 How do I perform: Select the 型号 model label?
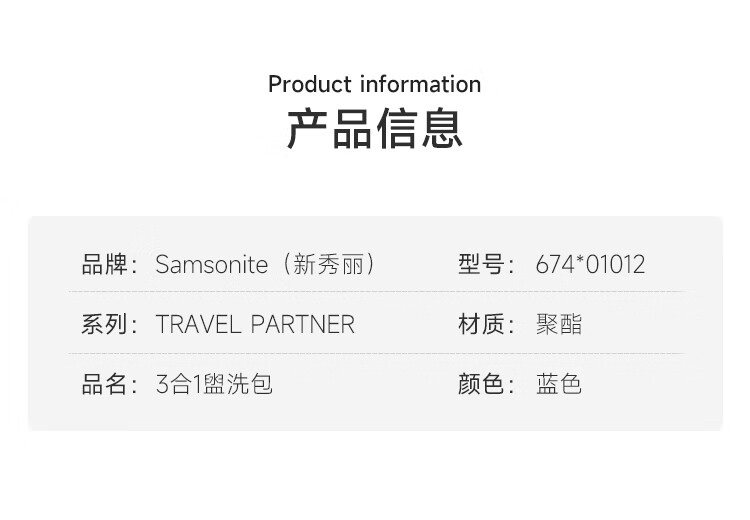click(x=480, y=265)
